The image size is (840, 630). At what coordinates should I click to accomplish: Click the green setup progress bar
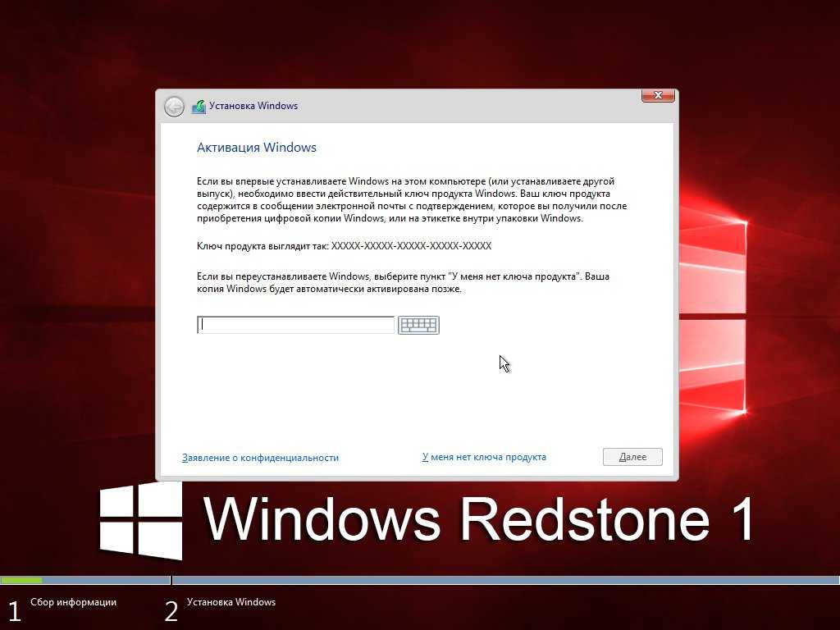point(21,580)
